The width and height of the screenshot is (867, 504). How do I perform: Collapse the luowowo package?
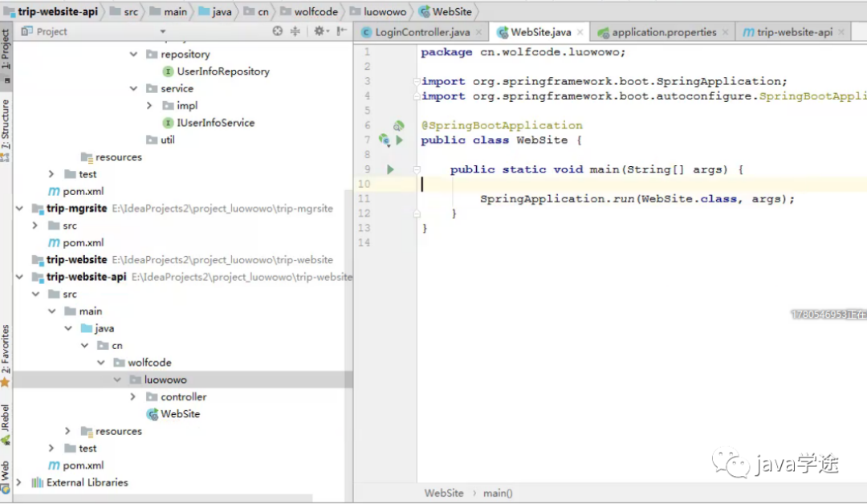click(x=117, y=380)
